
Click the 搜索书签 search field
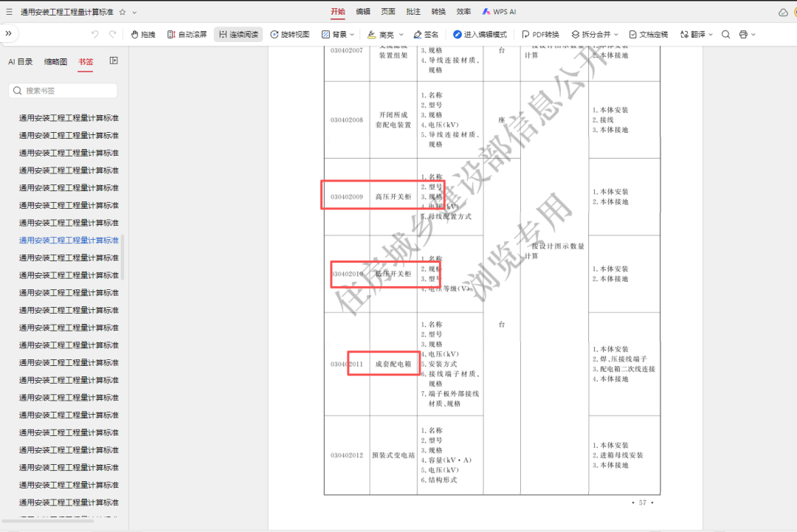pos(63,91)
